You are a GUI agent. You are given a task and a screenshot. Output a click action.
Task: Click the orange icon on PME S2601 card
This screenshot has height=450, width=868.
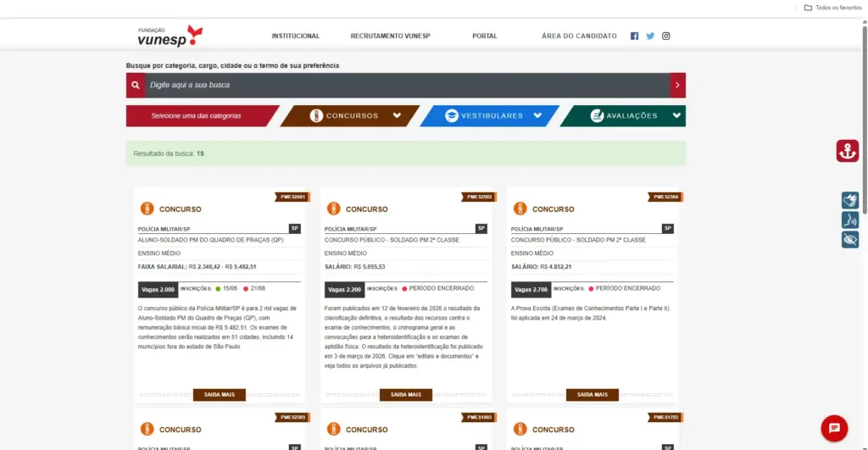click(x=147, y=208)
